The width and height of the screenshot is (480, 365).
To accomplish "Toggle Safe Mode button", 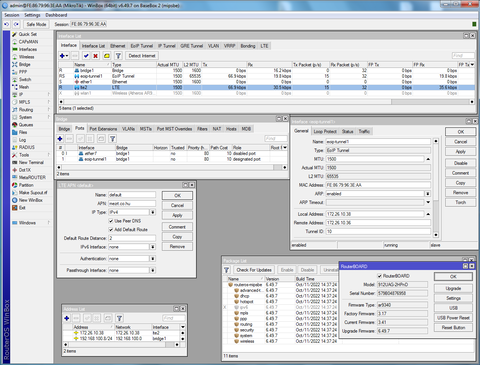I will (36, 24).
